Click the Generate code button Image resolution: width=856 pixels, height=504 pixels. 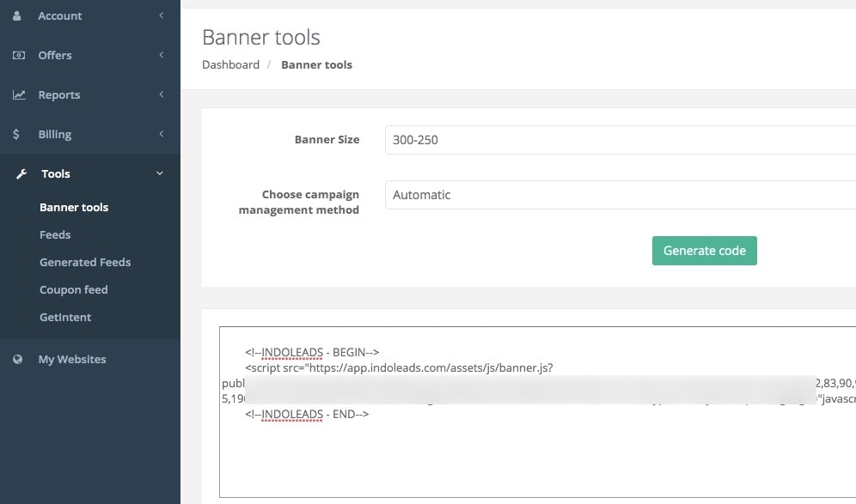tap(704, 251)
